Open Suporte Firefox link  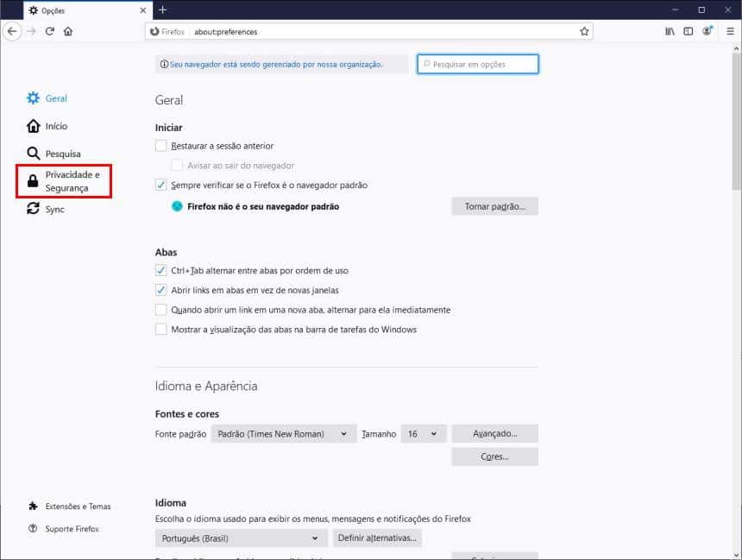pyautogui.click(x=72, y=529)
